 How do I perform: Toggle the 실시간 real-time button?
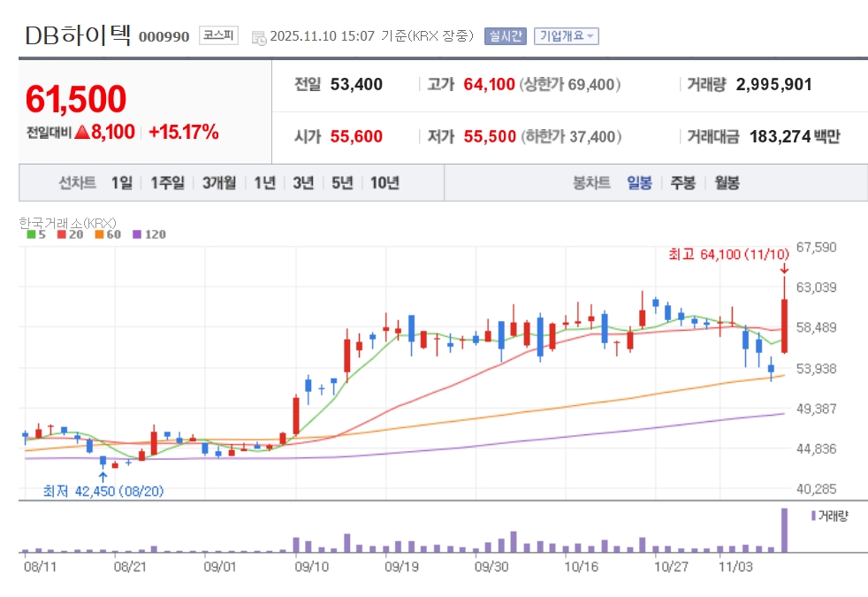(x=505, y=36)
